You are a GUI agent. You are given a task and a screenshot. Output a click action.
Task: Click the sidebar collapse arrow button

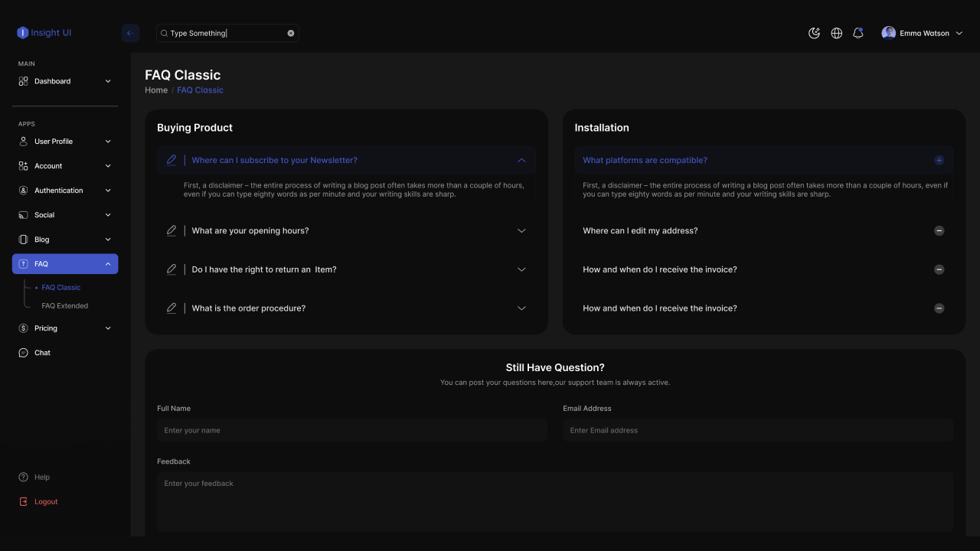click(130, 33)
